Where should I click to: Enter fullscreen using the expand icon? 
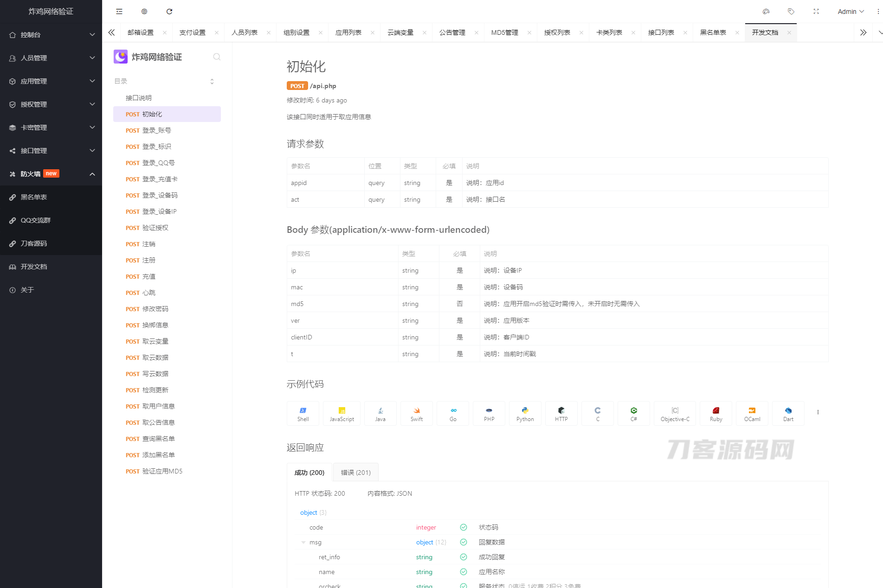click(816, 11)
